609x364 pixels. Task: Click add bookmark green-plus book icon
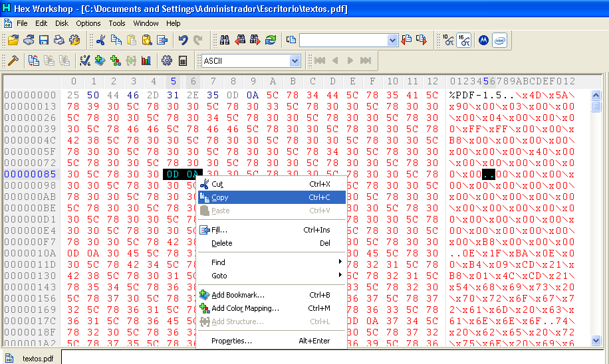(x=100, y=60)
